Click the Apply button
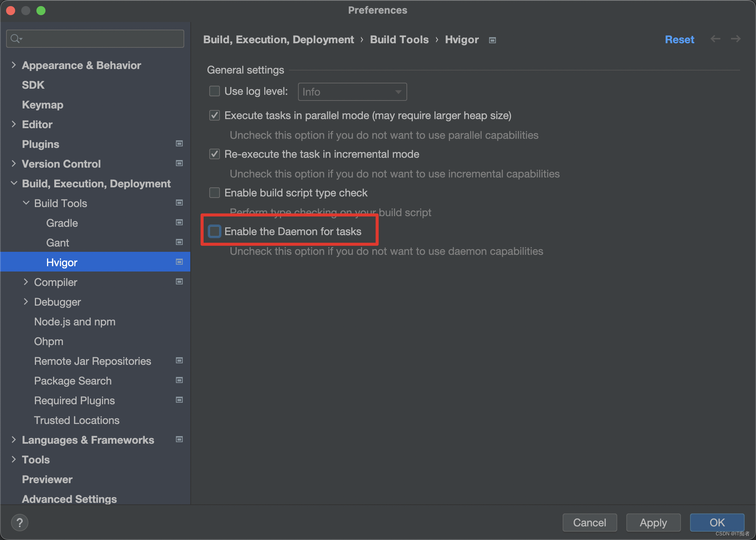Screen dimensions: 756x540 pyautogui.click(x=653, y=523)
